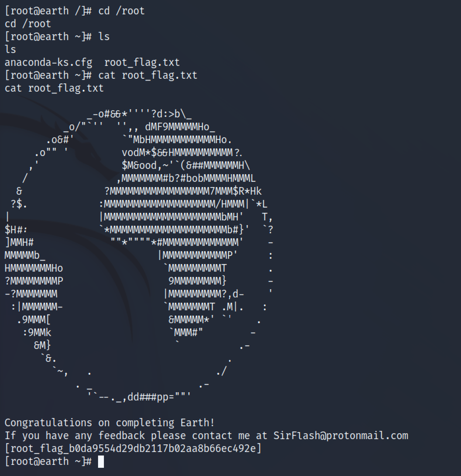Image resolution: width=461 pixels, height=476 pixels.
Task: Click the 'dMF9MMMMMHo_' ASCII art segment
Action: [x=180, y=127]
